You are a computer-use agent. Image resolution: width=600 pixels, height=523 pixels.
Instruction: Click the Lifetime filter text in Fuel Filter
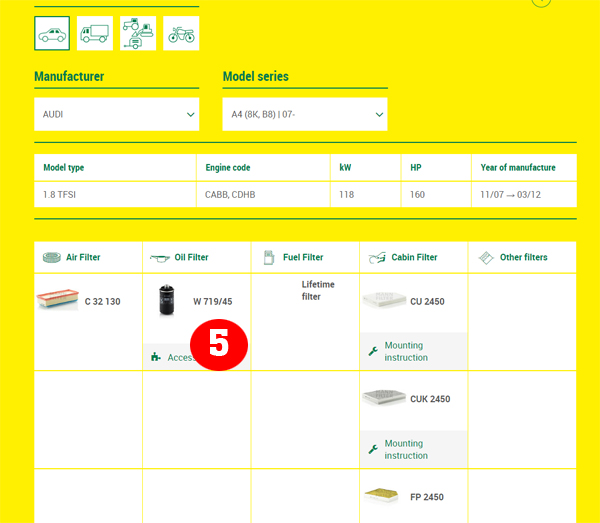(318, 290)
